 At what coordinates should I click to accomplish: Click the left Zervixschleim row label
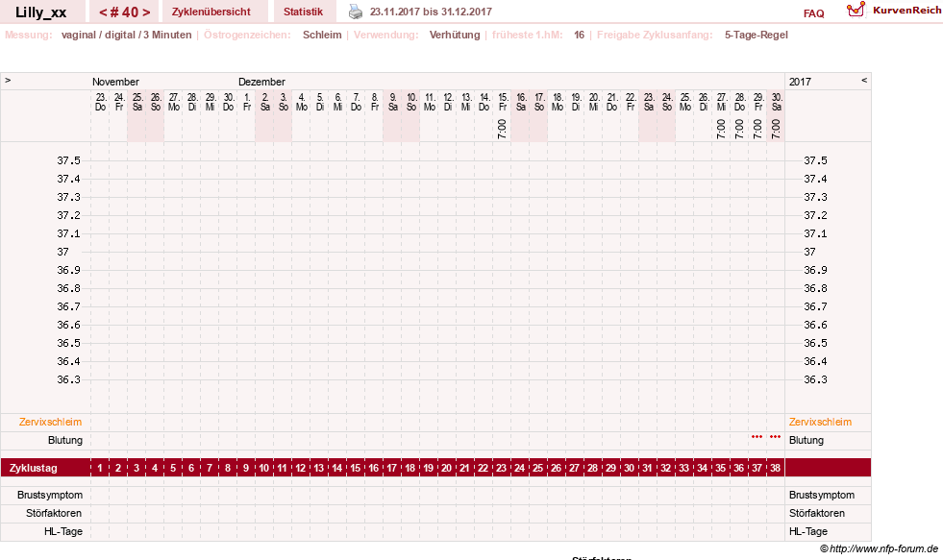click(51, 422)
